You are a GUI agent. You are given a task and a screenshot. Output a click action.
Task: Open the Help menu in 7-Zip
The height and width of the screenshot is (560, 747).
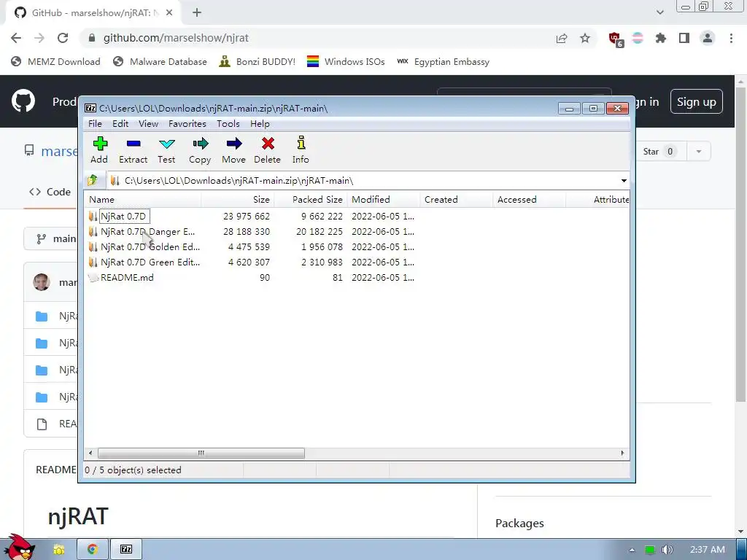[260, 124]
